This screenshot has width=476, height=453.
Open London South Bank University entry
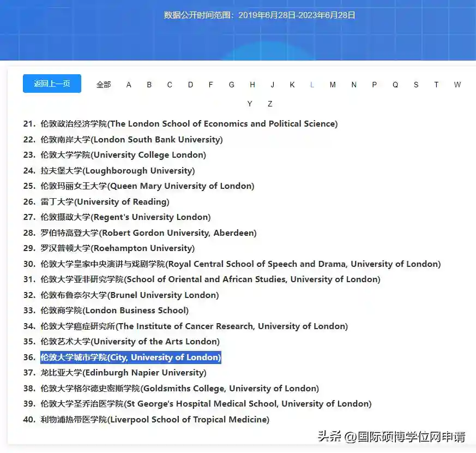(131, 140)
